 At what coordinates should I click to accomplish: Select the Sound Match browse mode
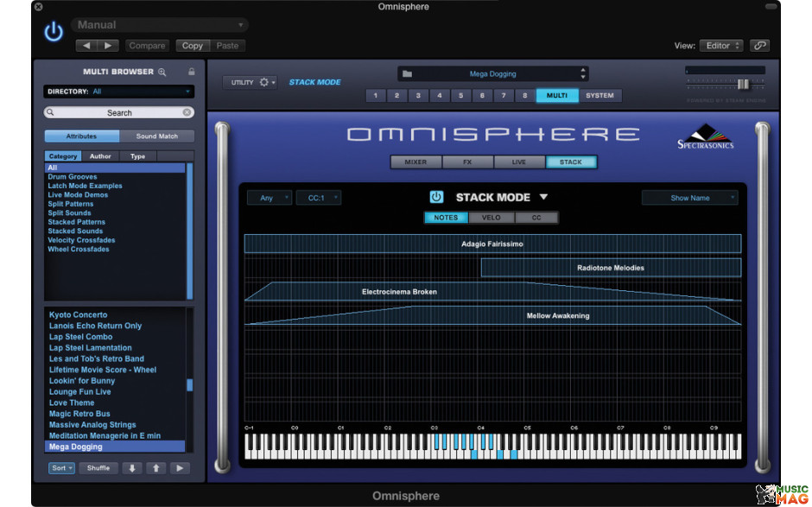tap(157, 136)
